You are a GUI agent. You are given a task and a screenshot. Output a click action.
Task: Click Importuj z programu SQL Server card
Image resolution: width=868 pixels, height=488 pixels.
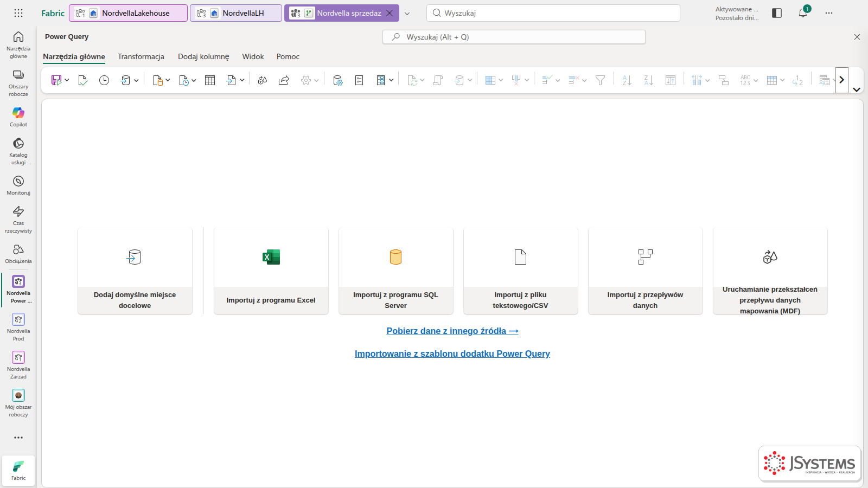pyautogui.click(x=396, y=271)
